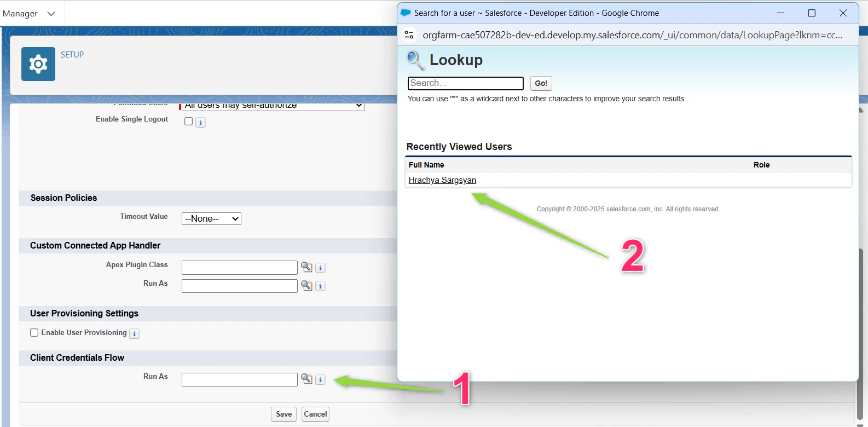The height and width of the screenshot is (427, 868).
Task: Show info for Client Credentials Run As
Action: tap(321, 379)
